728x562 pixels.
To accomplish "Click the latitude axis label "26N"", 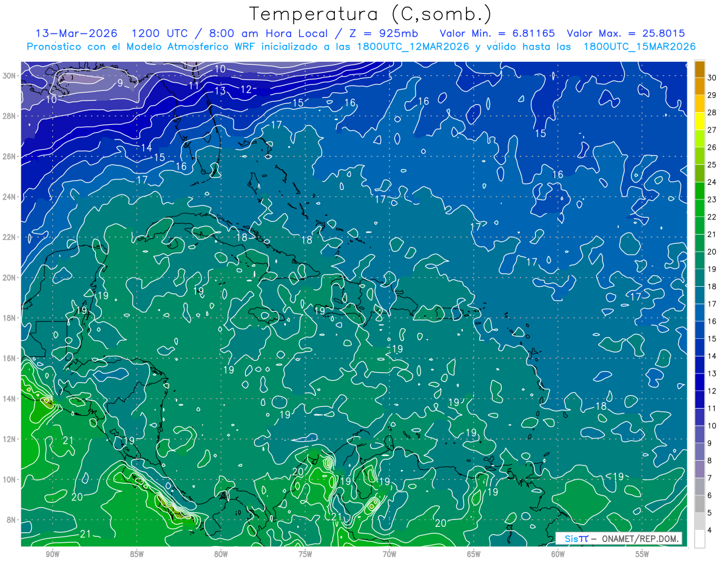I will pyautogui.click(x=10, y=156).
